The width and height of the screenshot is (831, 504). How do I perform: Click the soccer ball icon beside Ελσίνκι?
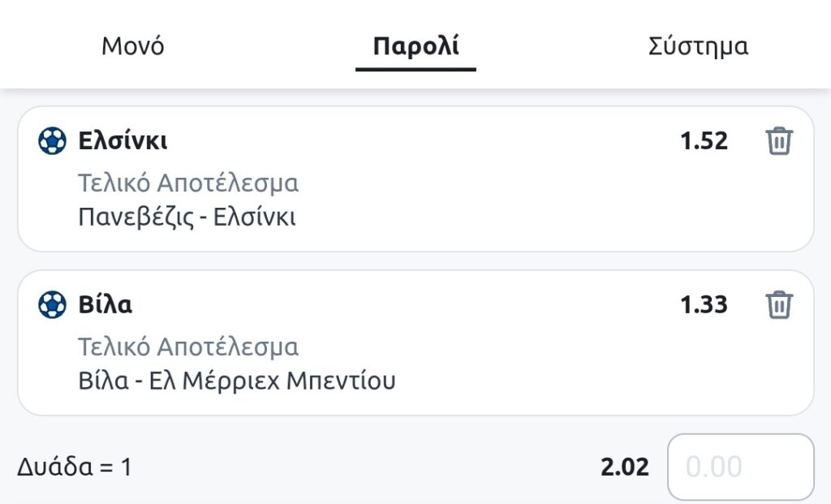52,141
